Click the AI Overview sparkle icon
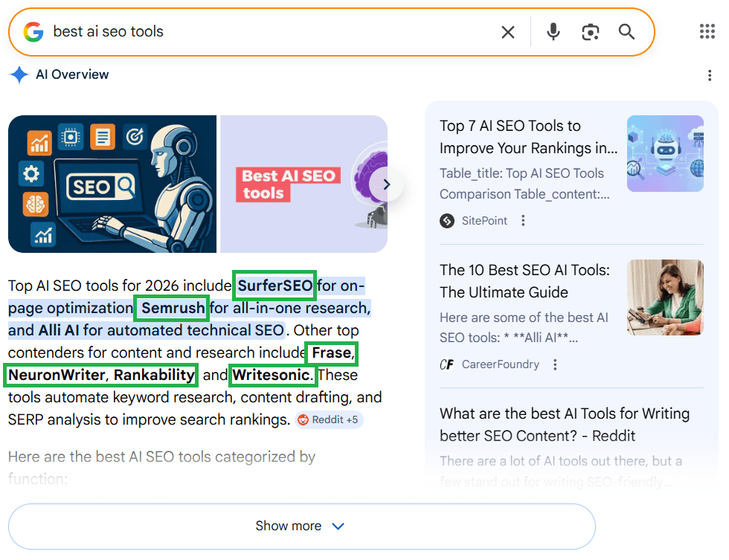Screen dimensions: 729x560 click(19, 74)
